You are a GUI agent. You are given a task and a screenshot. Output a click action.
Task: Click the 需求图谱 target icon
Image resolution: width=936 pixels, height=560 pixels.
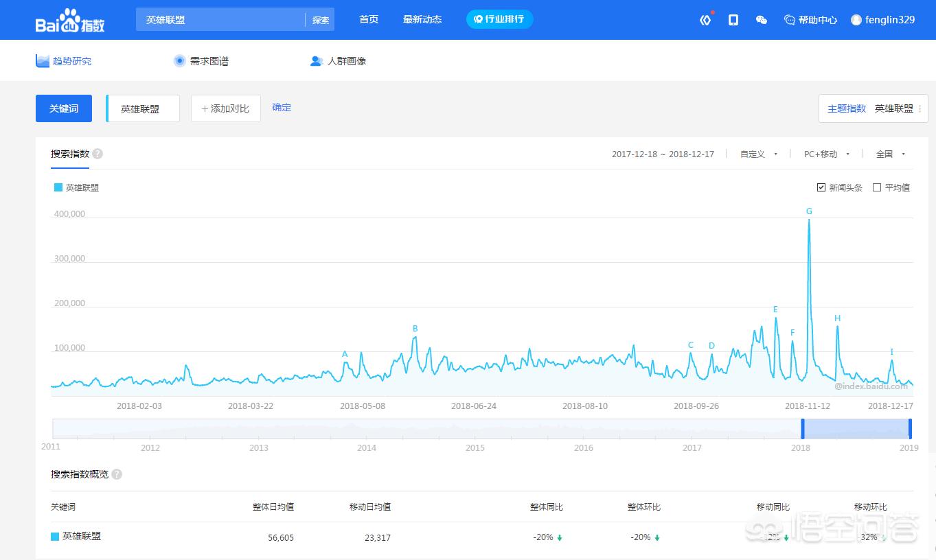click(180, 60)
